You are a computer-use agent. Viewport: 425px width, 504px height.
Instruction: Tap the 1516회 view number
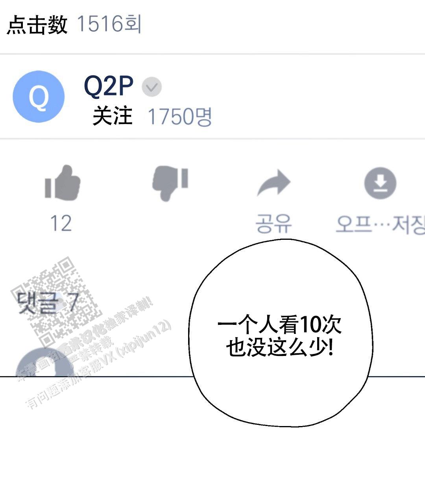point(109,24)
